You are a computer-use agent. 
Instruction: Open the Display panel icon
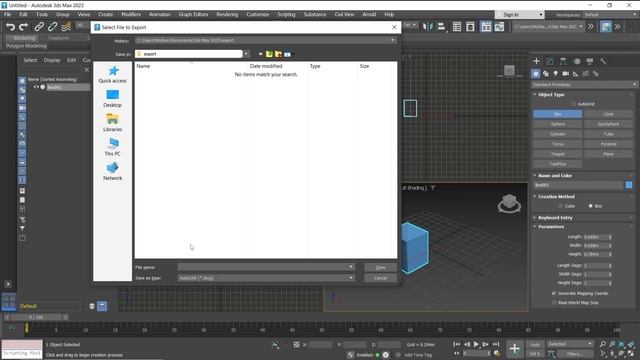pyautogui.click(x=590, y=61)
